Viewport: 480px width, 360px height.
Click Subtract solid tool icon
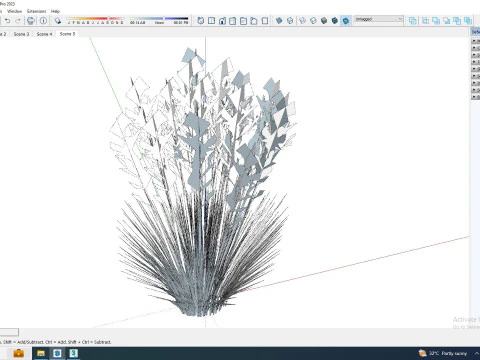[447, 21]
